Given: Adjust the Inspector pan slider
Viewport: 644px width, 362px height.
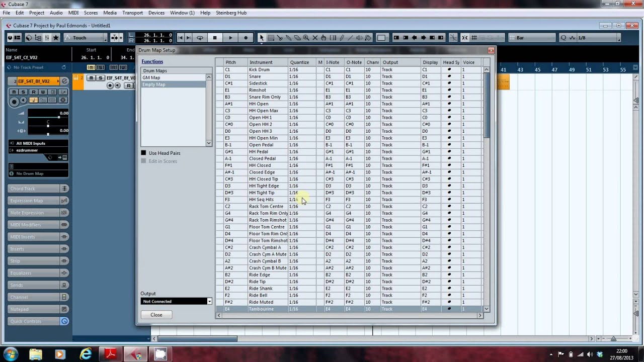Looking at the screenshot, I should (x=48, y=126).
